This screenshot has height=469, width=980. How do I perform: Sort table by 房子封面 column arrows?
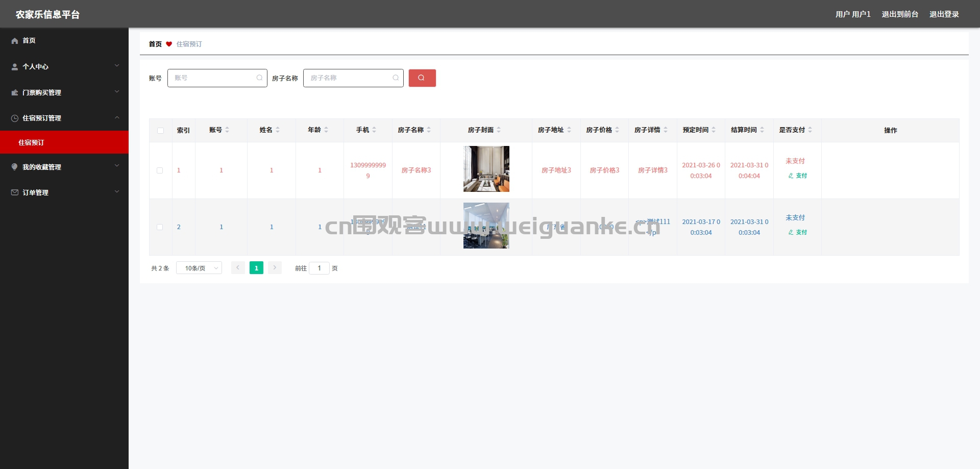pos(499,130)
